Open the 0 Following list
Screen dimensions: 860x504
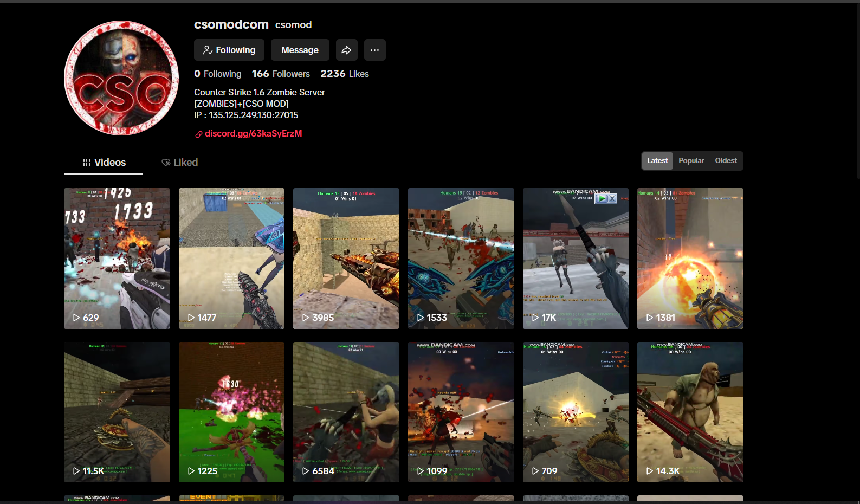click(x=218, y=74)
